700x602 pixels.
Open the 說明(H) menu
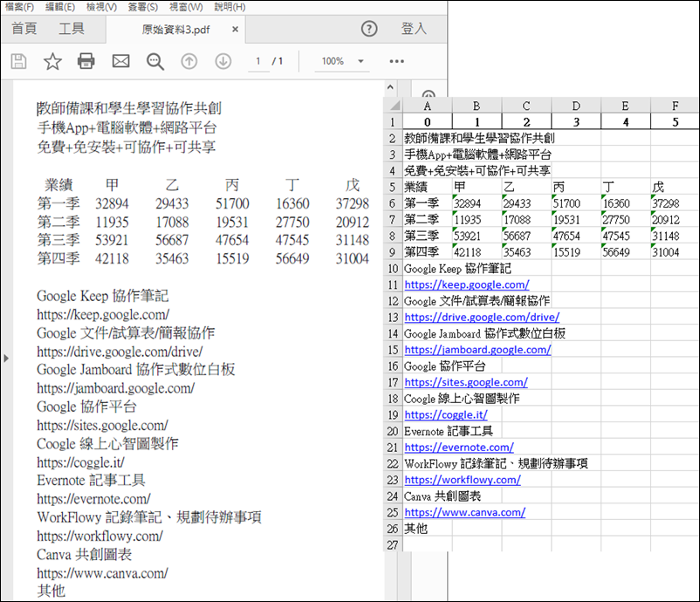[230, 7]
